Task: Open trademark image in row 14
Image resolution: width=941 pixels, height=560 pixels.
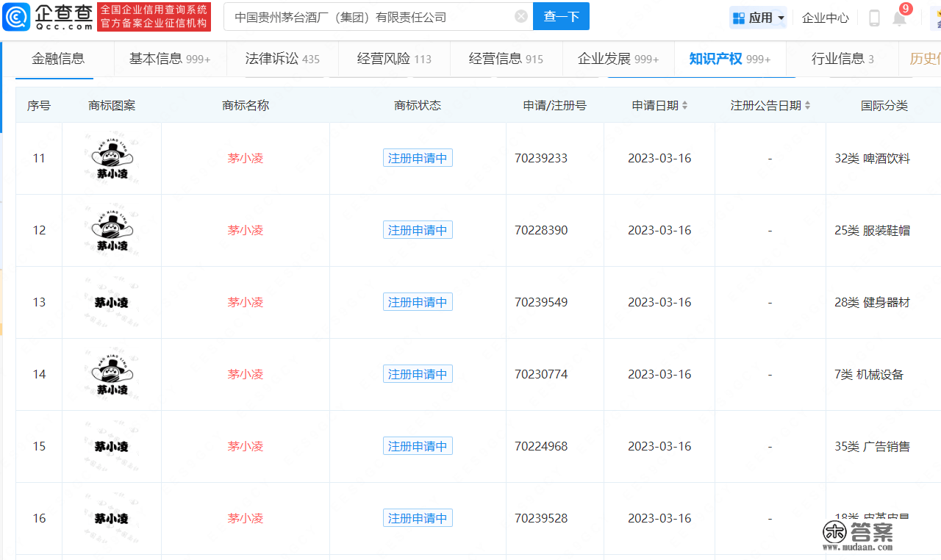Action: pyautogui.click(x=112, y=374)
